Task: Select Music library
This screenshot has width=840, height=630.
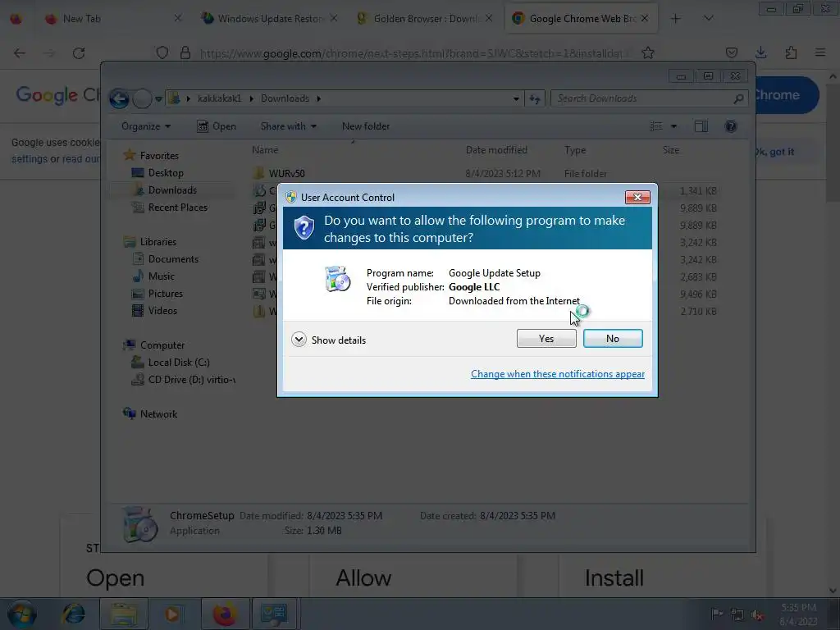Action: pyautogui.click(x=162, y=276)
